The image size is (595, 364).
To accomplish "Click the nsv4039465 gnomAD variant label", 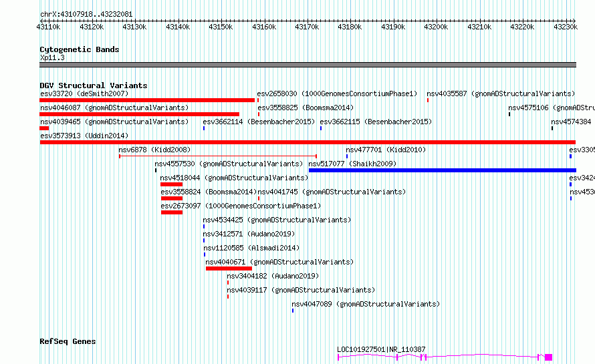I will click(x=114, y=122).
